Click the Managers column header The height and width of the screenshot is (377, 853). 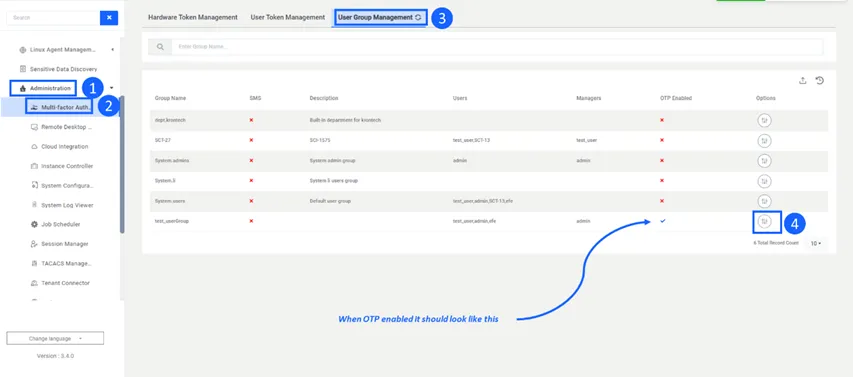click(x=588, y=98)
